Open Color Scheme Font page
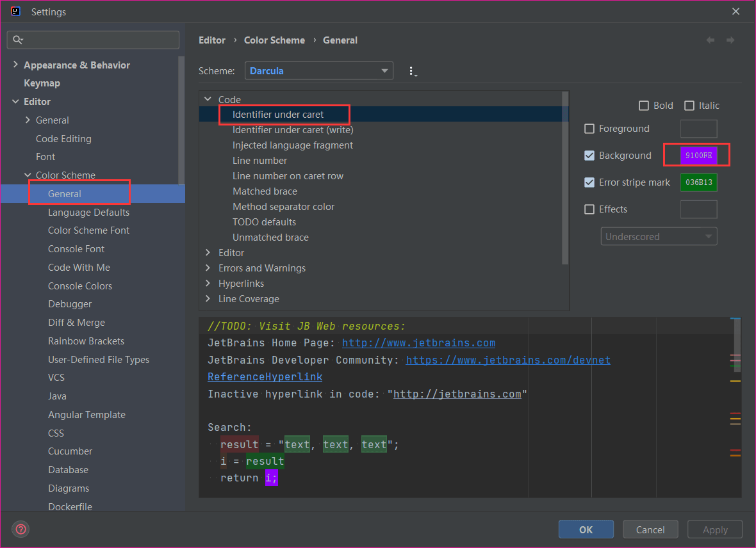Image resolution: width=756 pixels, height=548 pixels. 88,231
